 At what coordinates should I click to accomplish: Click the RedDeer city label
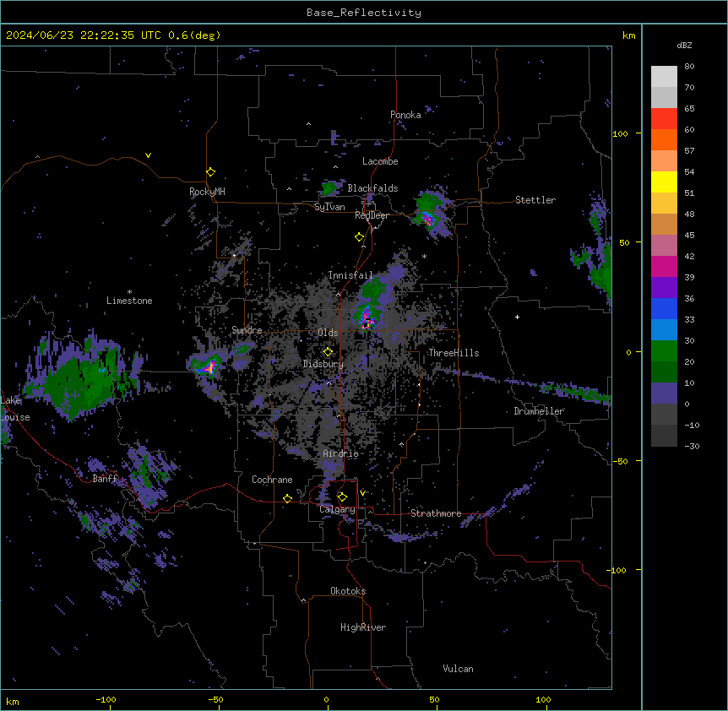[372, 215]
